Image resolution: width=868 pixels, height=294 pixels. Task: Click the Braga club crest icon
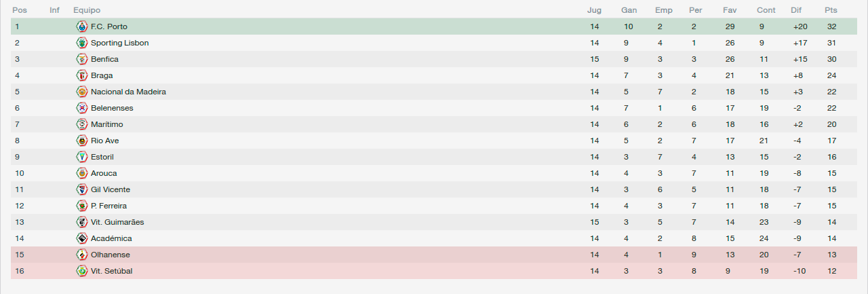click(x=82, y=75)
